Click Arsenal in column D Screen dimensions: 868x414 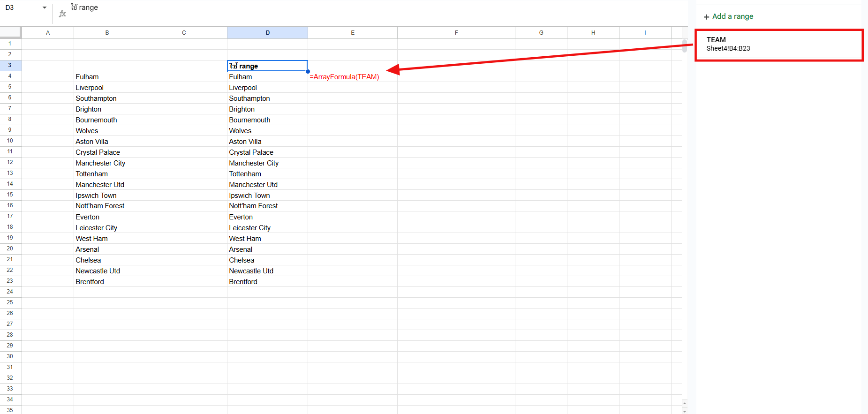pos(267,249)
